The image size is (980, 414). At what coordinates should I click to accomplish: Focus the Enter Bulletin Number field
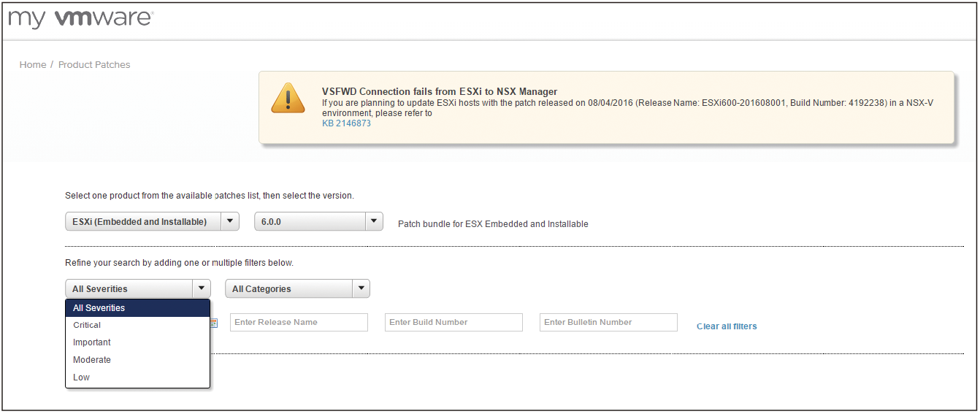click(x=608, y=322)
